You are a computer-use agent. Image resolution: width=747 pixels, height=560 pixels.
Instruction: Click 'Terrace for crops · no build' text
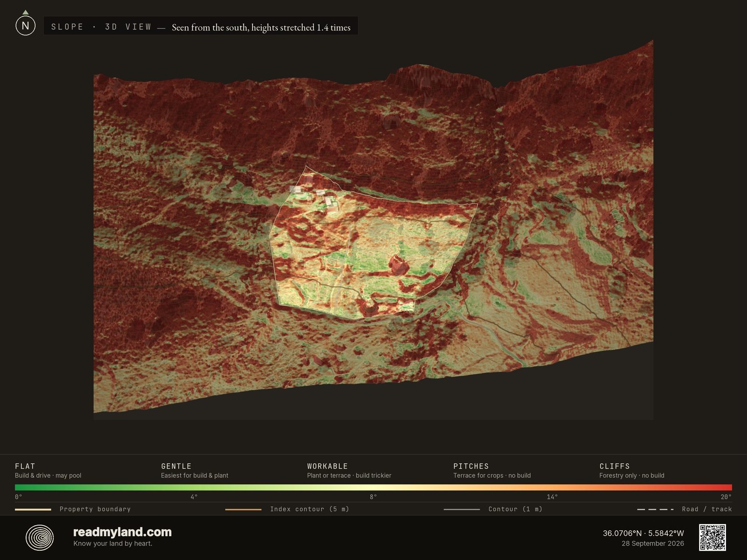click(x=492, y=476)
